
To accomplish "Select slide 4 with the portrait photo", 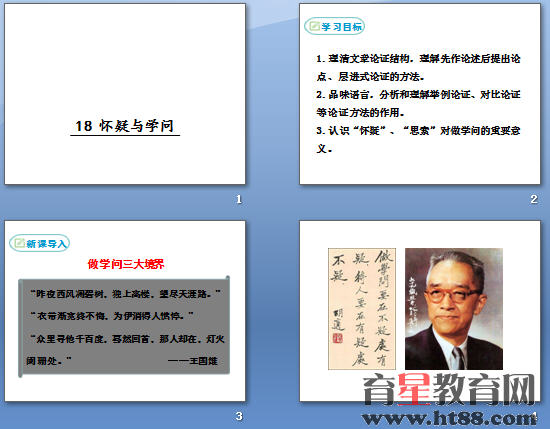I will click(x=420, y=311).
